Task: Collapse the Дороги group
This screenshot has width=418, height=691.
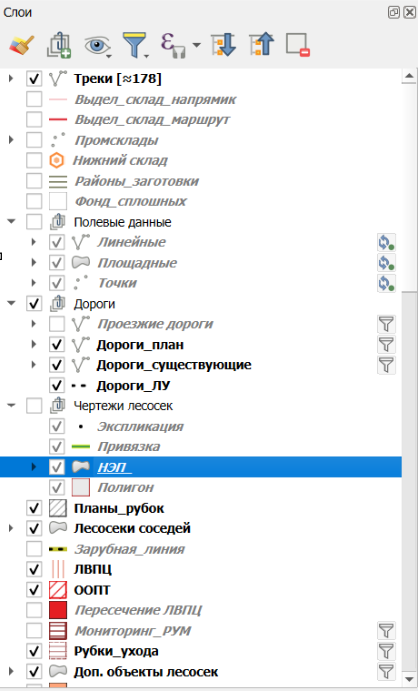Action: point(11,304)
